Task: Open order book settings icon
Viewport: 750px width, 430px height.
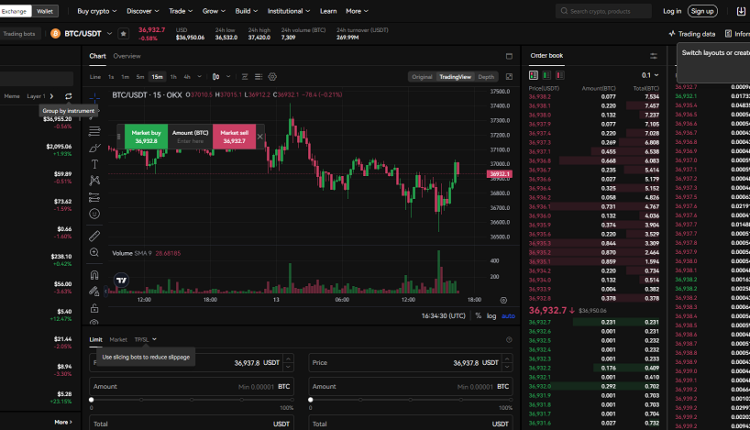Action: click(654, 56)
